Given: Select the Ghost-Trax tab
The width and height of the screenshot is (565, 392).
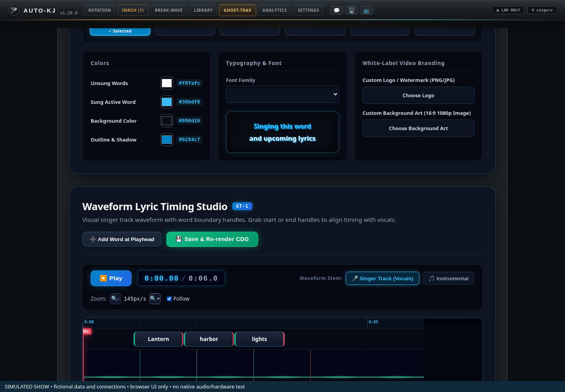Looking at the screenshot, I should [x=238, y=10].
